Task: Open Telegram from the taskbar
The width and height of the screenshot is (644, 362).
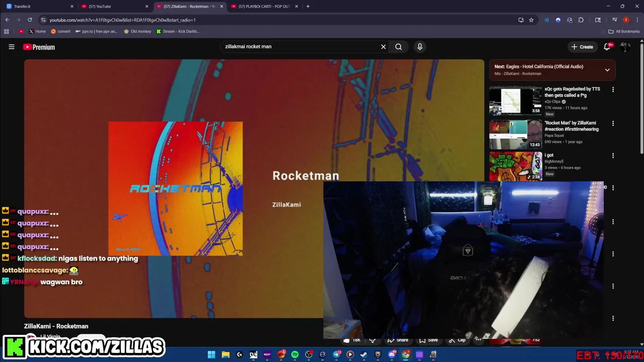Action: pos(336,354)
